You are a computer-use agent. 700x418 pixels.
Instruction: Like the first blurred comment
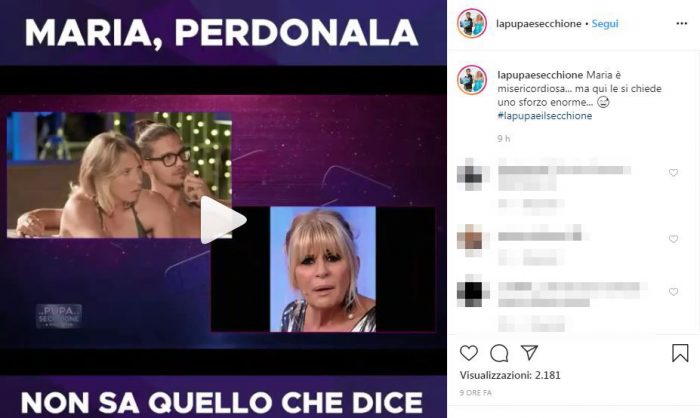pos(673,172)
